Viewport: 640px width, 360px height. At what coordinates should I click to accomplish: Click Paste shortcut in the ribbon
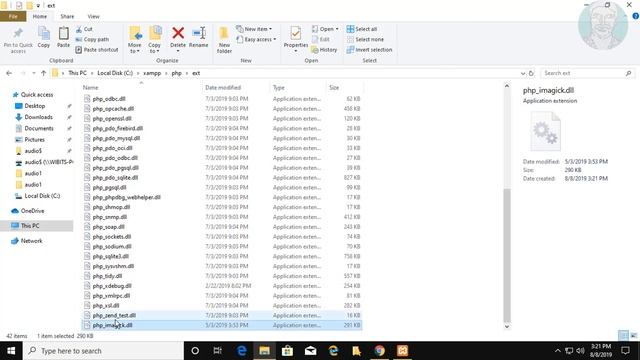pyautogui.click(x=97, y=49)
